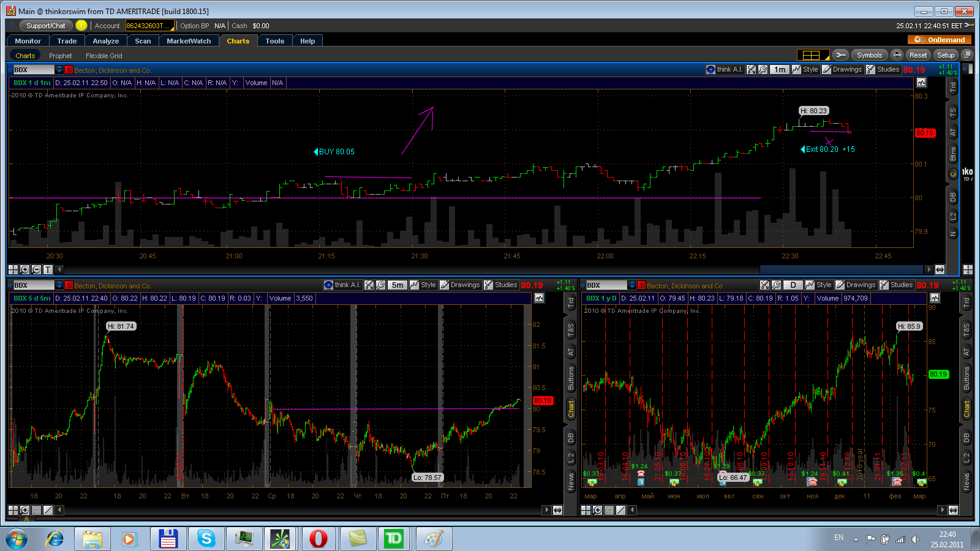Click the zoom out icon below top chart

[x=36, y=269]
